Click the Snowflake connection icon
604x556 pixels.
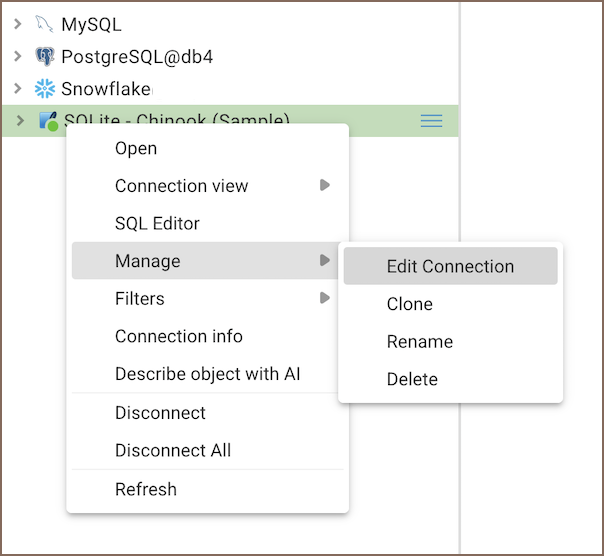tap(45, 89)
